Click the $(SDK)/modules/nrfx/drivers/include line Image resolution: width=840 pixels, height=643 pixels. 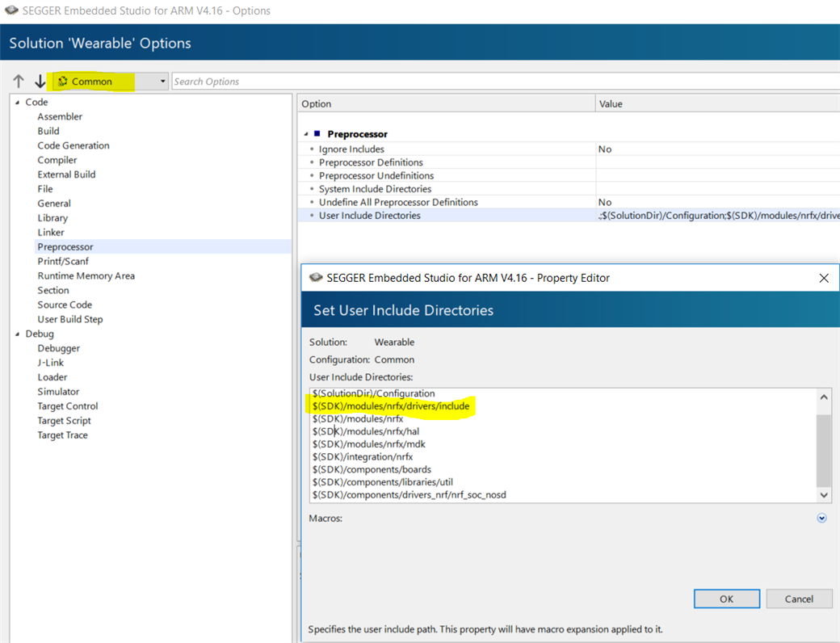point(391,406)
